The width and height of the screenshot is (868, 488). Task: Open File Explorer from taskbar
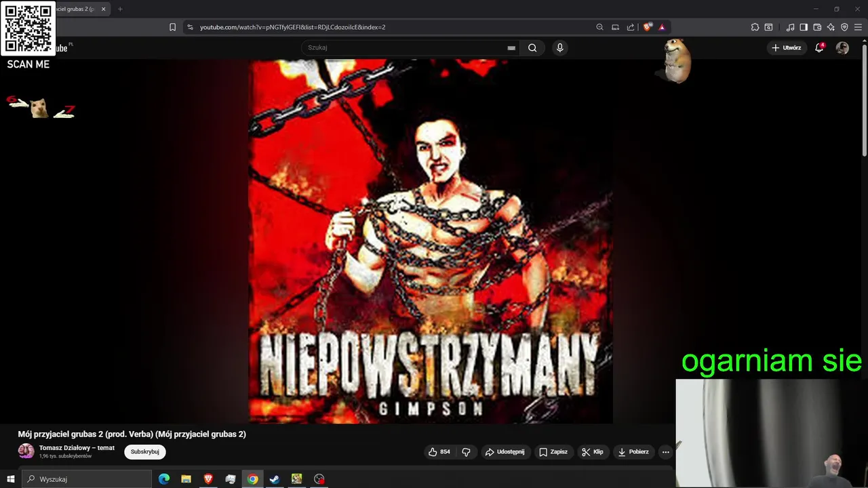click(x=186, y=479)
